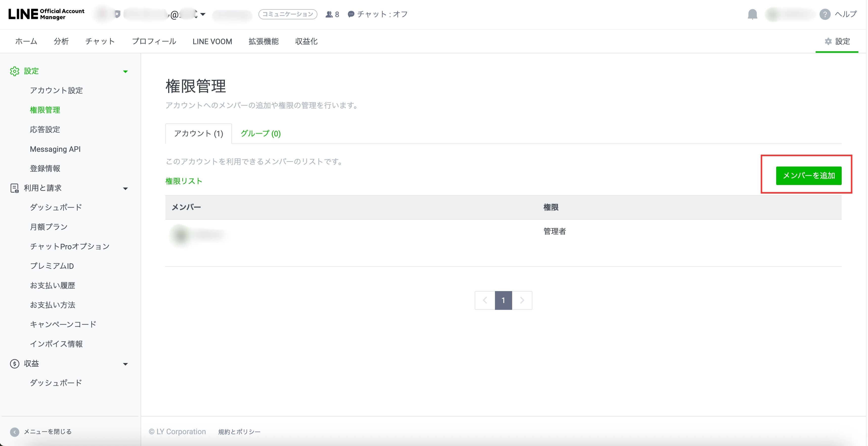Open the account switcher dropdown arrow
The width and height of the screenshot is (868, 446).
203,14
